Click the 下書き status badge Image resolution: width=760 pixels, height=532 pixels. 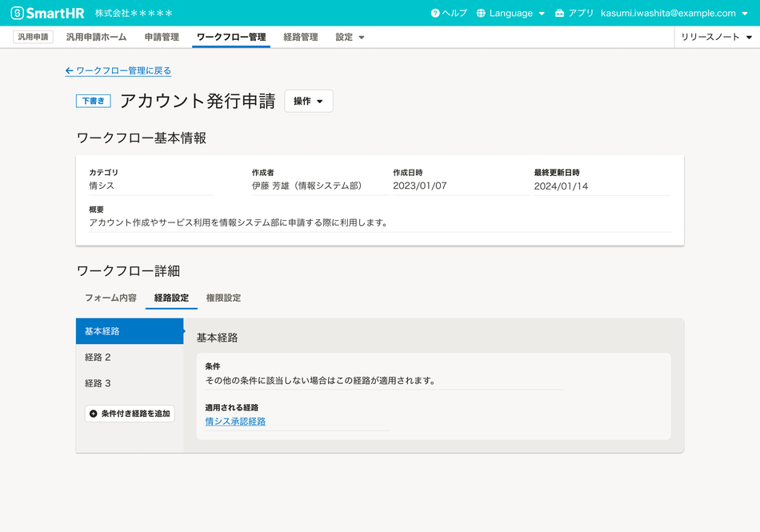click(94, 101)
